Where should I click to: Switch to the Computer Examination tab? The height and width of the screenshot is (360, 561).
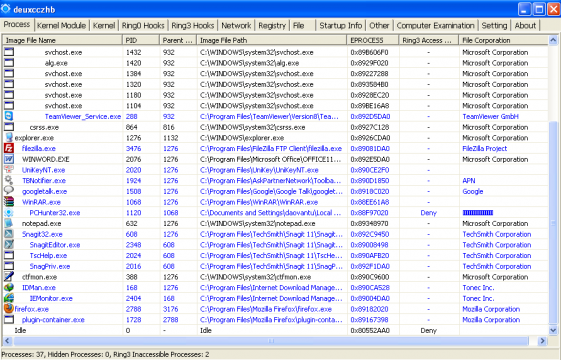[x=435, y=26]
